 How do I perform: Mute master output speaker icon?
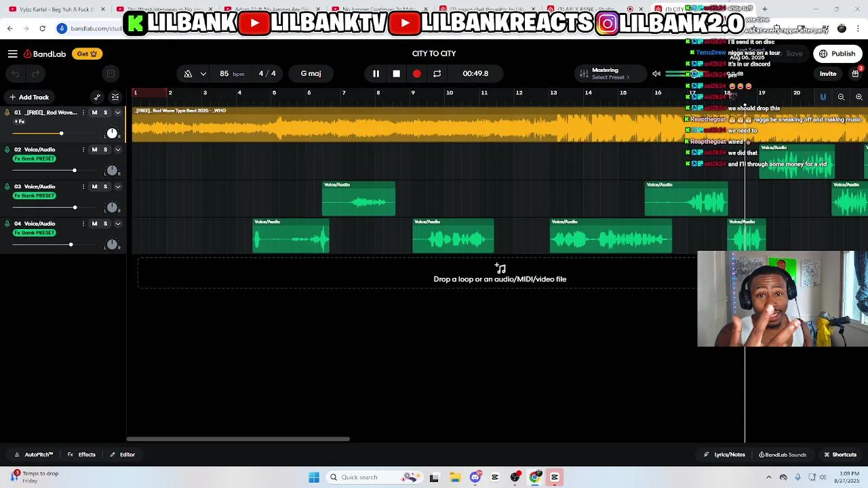[x=656, y=74]
